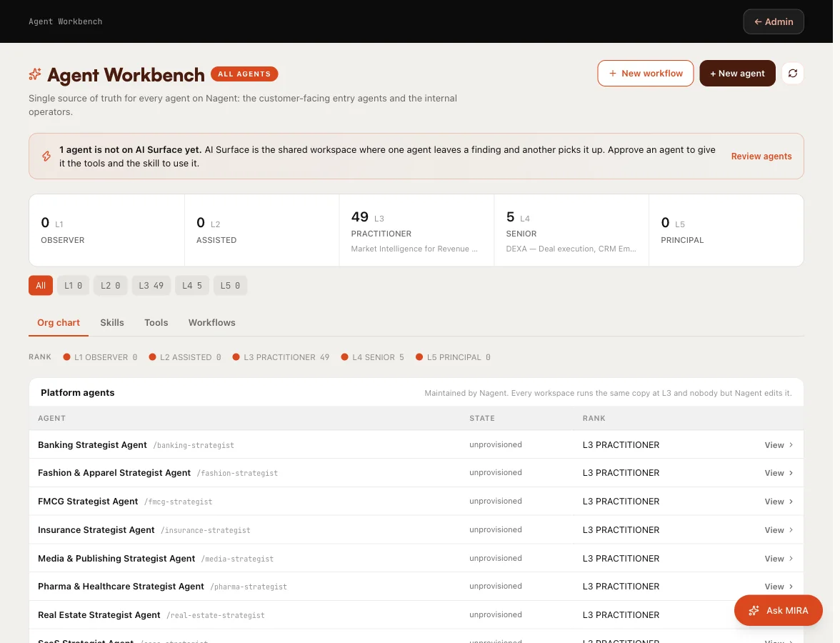Image resolution: width=840 pixels, height=643 pixels.
Task: Filter agents by the L3 49 chip
Action: [x=151, y=286]
